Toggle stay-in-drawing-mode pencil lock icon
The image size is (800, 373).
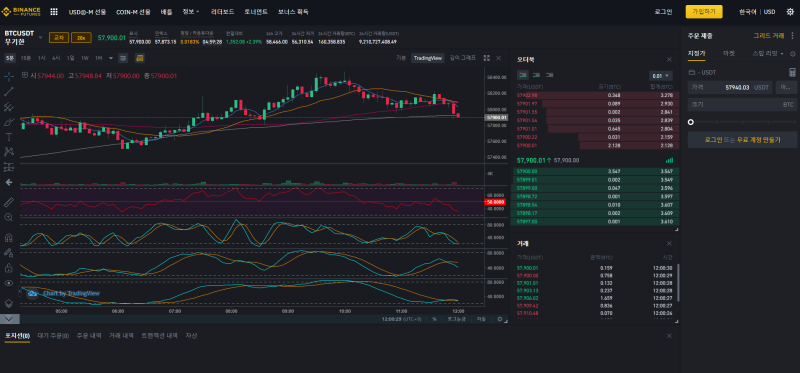click(9, 252)
